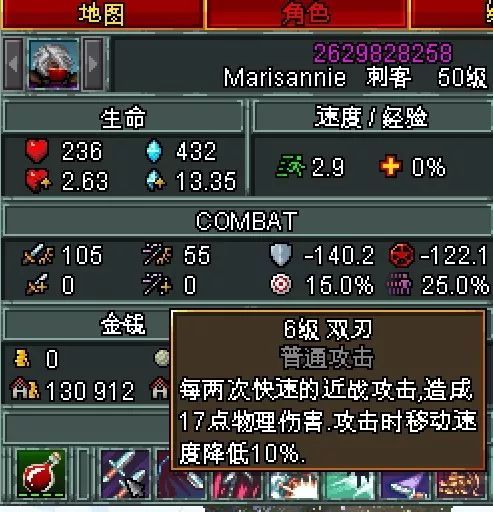Click the white-haired character portrait
The width and height of the screenshot is (493, 512).
[x=54, y=64]
